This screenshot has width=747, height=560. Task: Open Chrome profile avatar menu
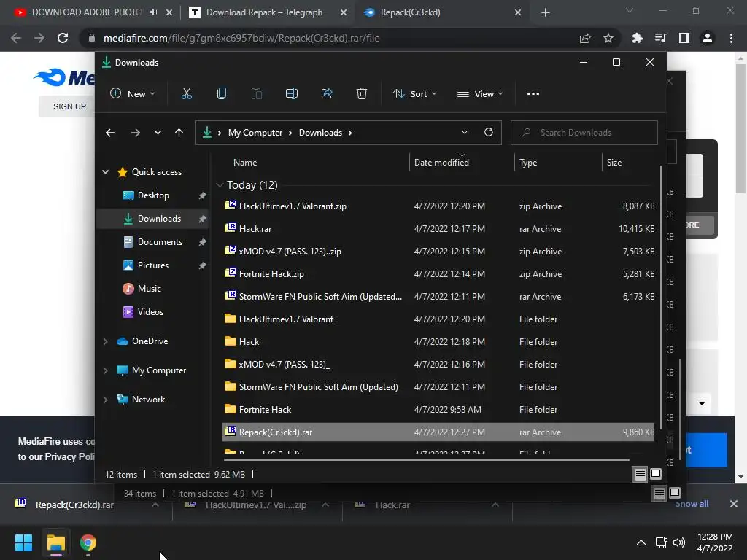tap(708, 38)
